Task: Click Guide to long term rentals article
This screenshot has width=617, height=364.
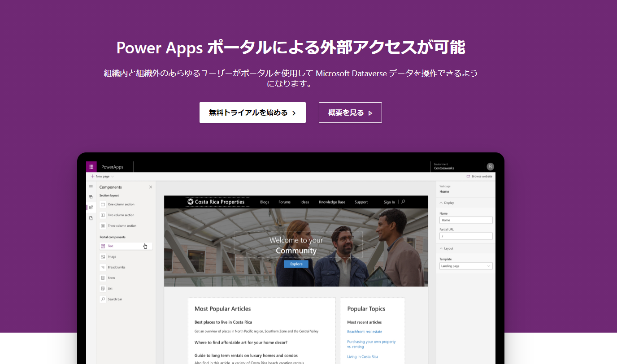Action: [x=246, y=355]
